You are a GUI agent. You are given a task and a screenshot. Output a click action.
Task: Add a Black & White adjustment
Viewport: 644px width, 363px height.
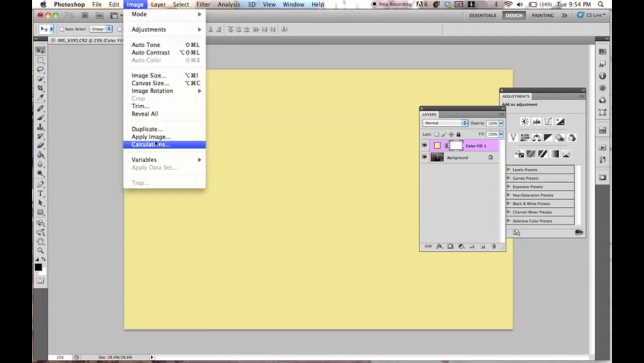coord(548,138)
